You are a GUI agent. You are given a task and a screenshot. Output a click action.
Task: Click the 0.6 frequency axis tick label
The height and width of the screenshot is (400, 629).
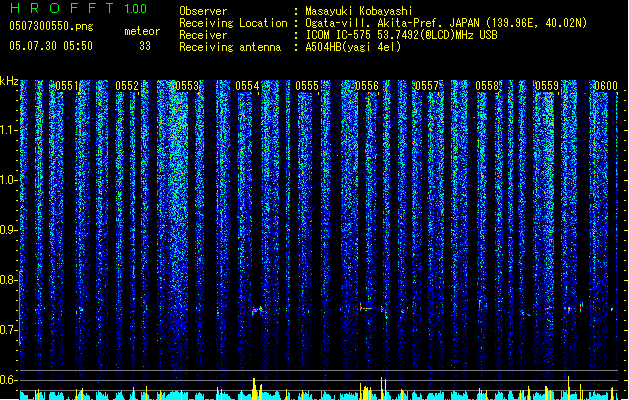tap(8, 380)
